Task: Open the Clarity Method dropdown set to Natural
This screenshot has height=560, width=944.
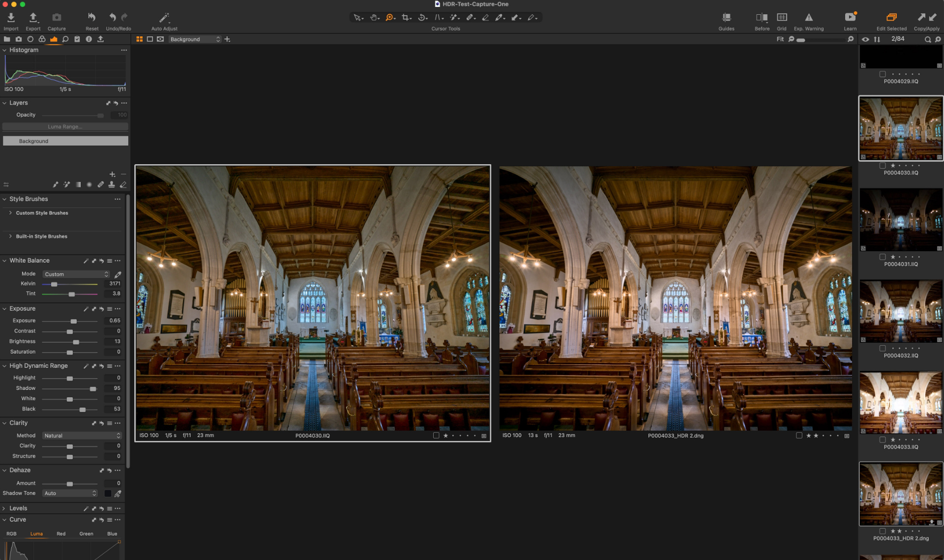Action: point(82,436)
